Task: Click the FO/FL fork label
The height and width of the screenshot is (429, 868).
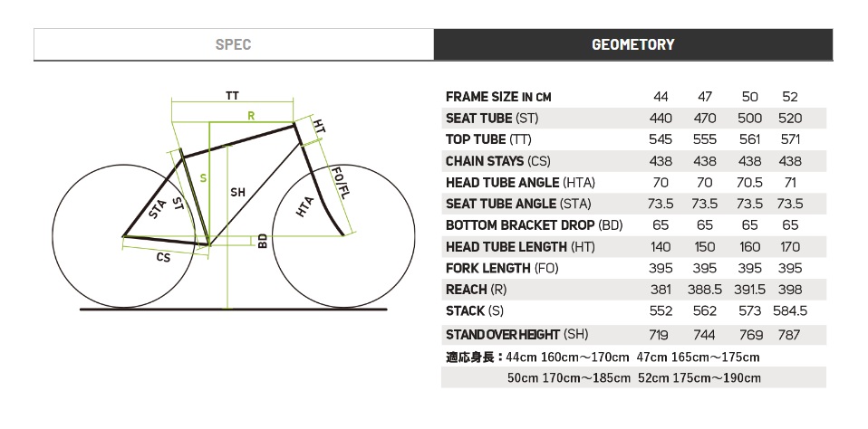Action: click(340, 182)
